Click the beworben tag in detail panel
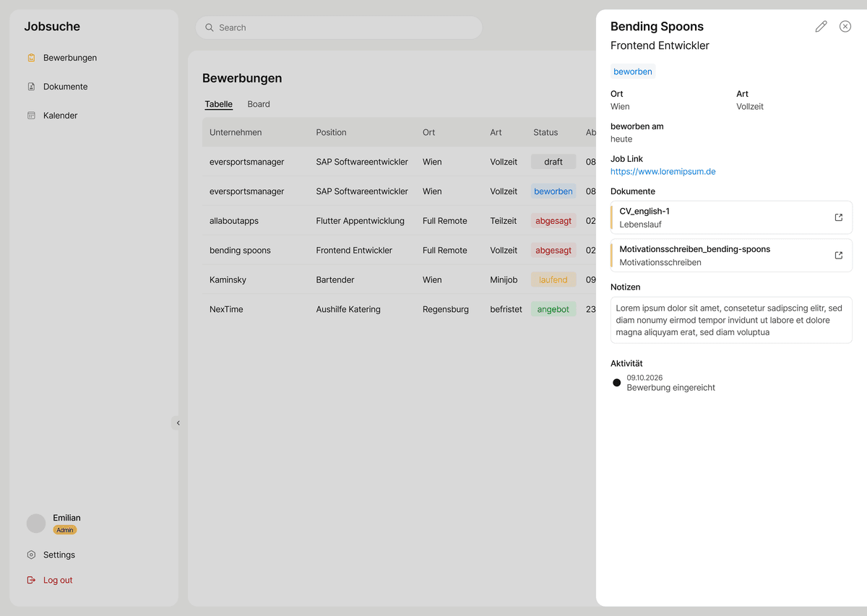The height and width of the screenshot is (616, 867). pos(633,71)
